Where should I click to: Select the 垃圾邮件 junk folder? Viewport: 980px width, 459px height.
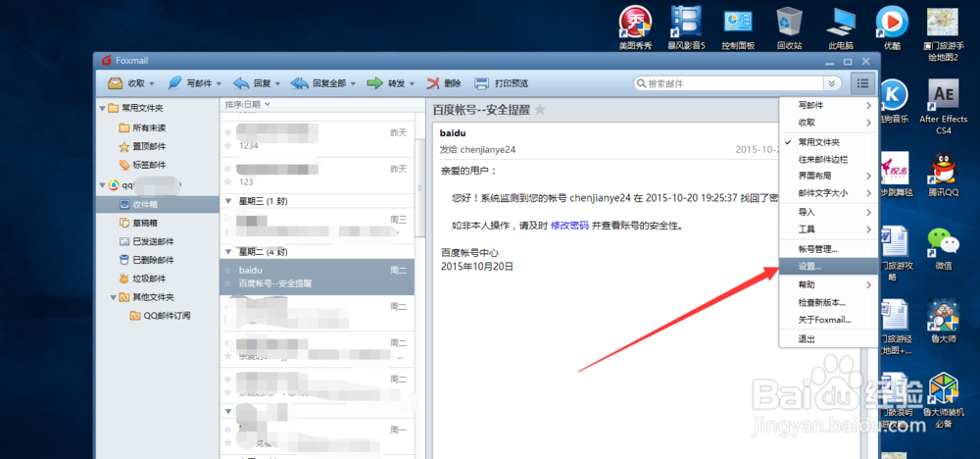(142, 279)
